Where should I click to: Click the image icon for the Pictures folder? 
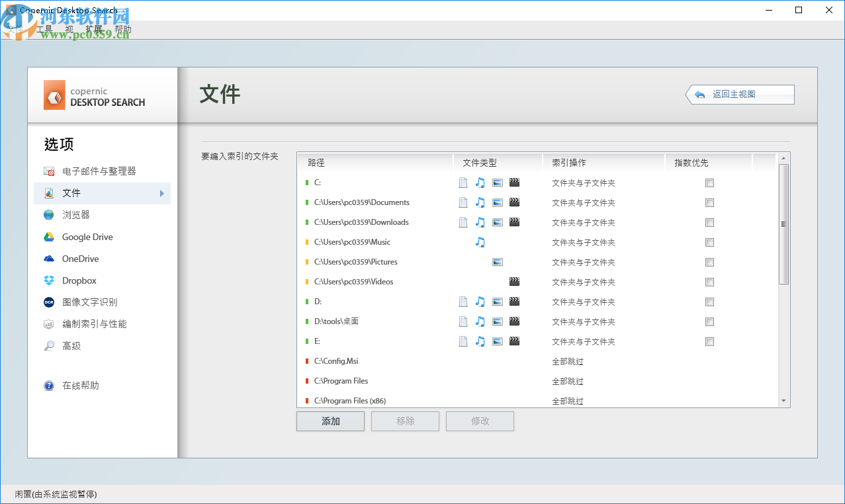click(497, 262)
